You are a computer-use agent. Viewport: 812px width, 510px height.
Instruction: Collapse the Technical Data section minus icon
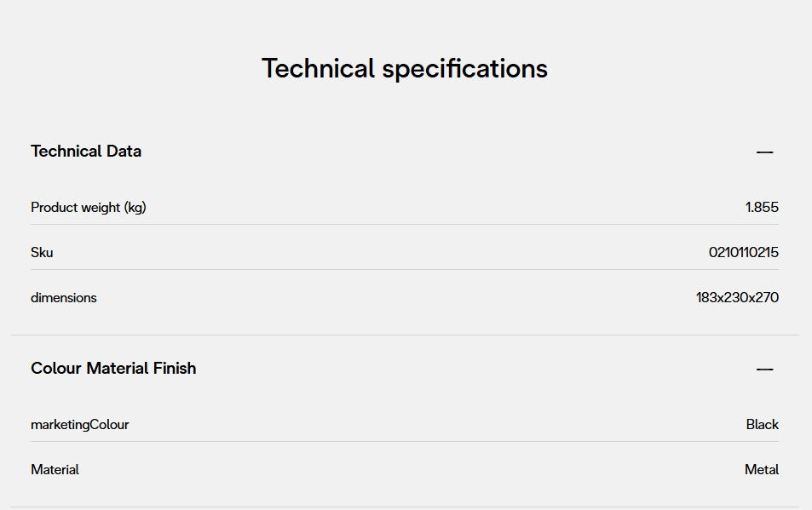pyautogui.click(x=764, y=152)
